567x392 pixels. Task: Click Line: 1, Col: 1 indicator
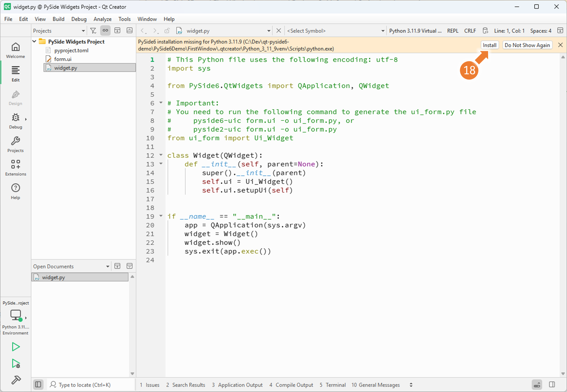(509, 31)
